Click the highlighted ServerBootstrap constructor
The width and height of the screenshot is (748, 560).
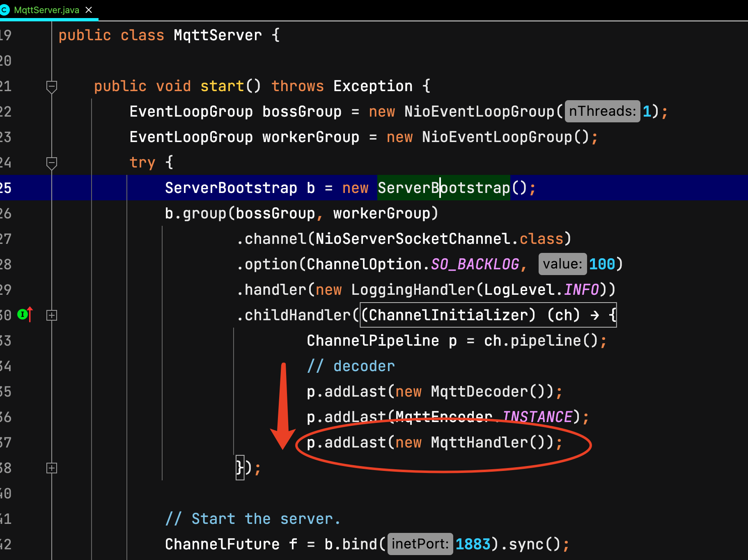point(443,188)
